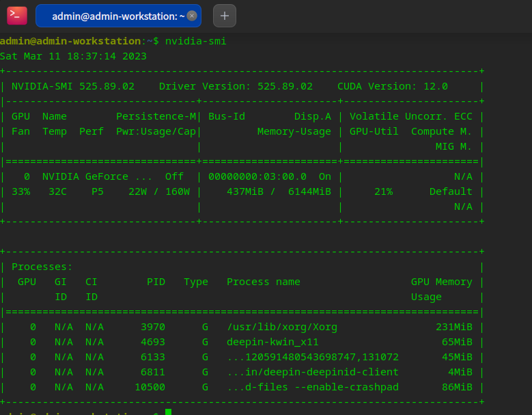The image size is (532, 415).
Task: Click the 437MiB / 6144MiB memory usage
Action: coord(279,191)
